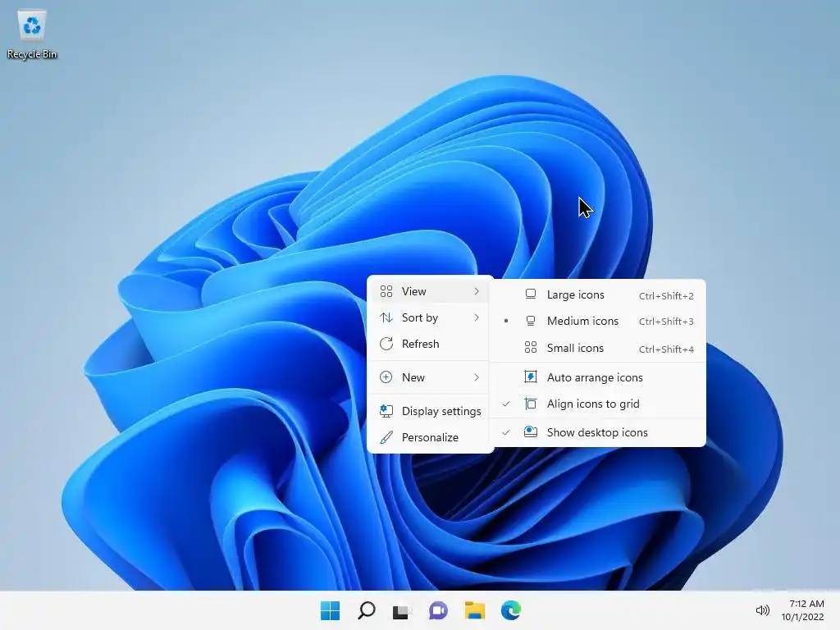
Task: Open the clock showing 7:12 AM
Action: pos(806,604)
